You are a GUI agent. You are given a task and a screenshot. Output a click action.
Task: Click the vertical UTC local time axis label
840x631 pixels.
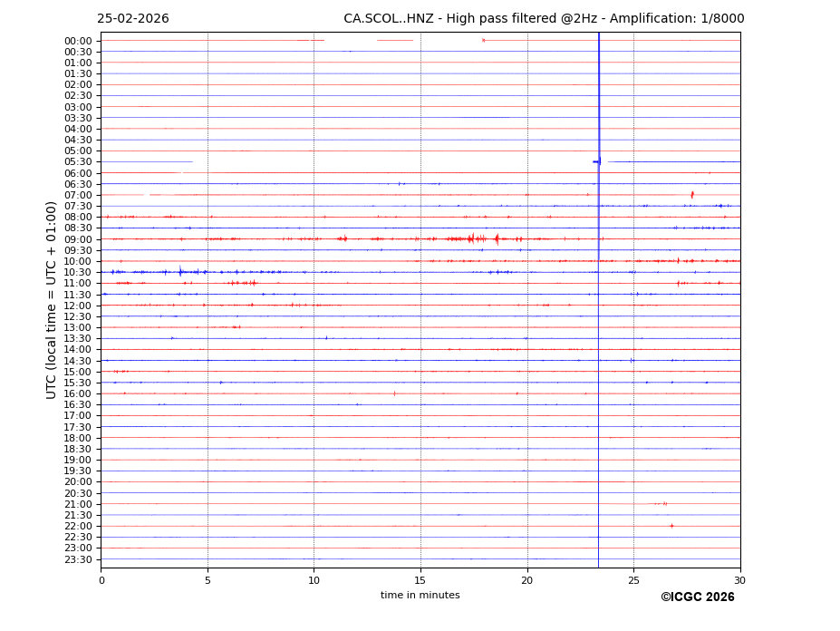point(52,299)
